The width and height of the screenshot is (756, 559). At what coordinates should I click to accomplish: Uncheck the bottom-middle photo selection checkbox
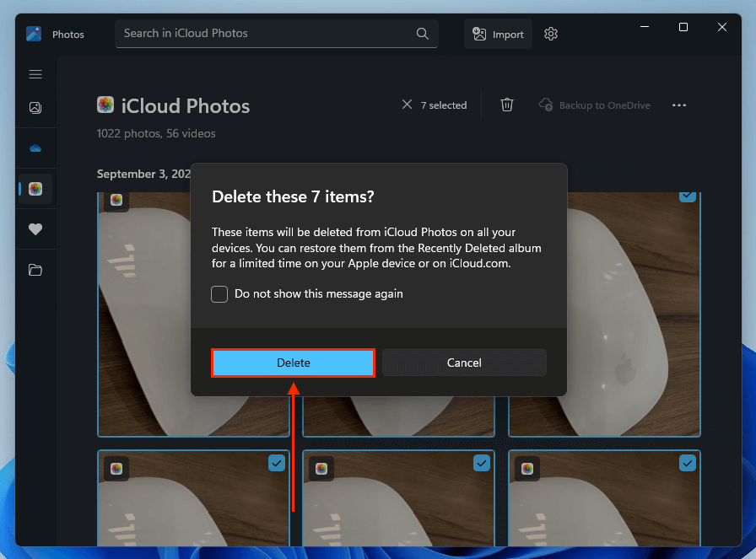click(x=482, y=463)
